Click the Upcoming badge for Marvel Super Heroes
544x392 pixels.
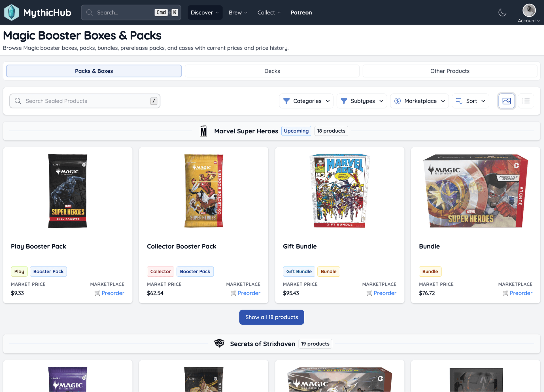click(296, 131)
